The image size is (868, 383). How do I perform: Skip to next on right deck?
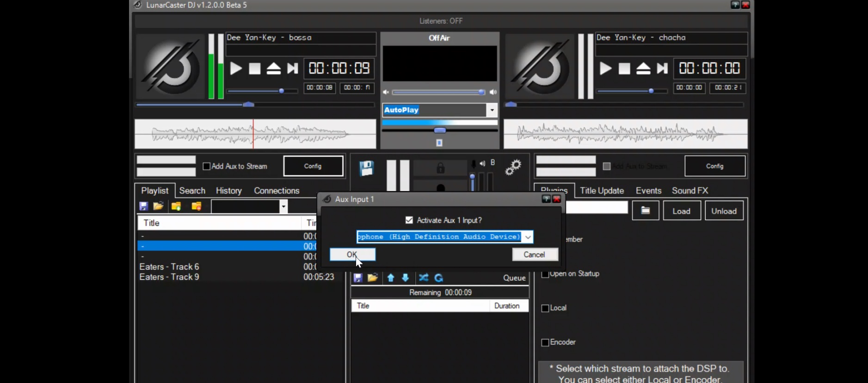pos(662,68)
